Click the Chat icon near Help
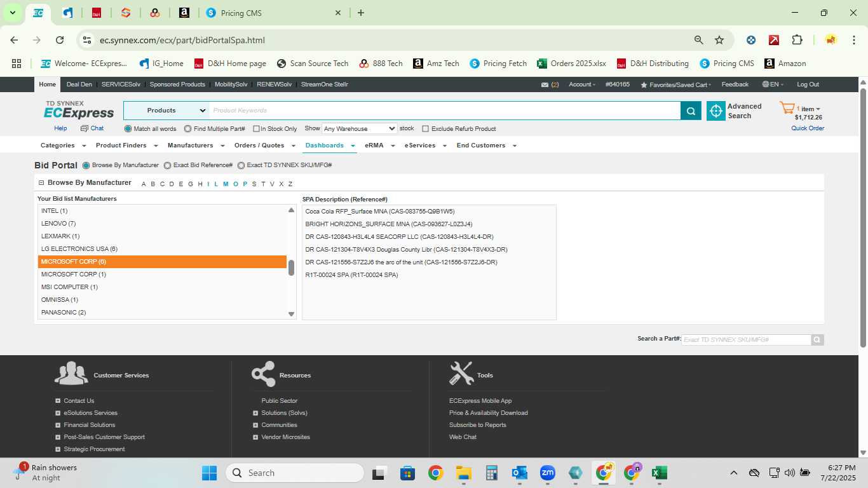The height and width of the screenshot is (488, 868). pos(85,128)
